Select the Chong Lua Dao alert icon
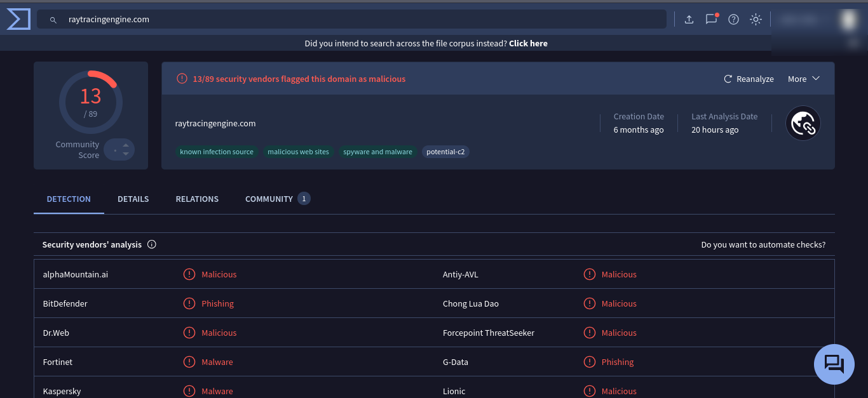The height and width of the screenshot is (398, 868). pos(590,303)
